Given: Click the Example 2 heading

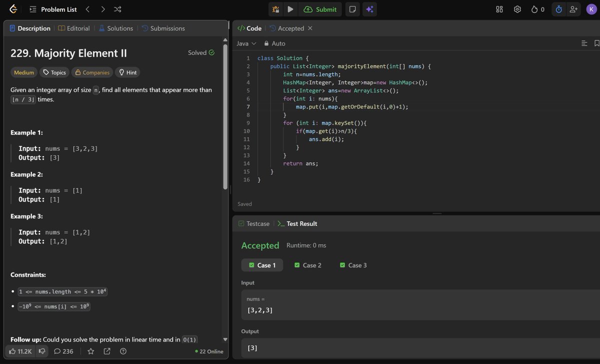Looking at the screenshot, I should [x=26, y=174].
